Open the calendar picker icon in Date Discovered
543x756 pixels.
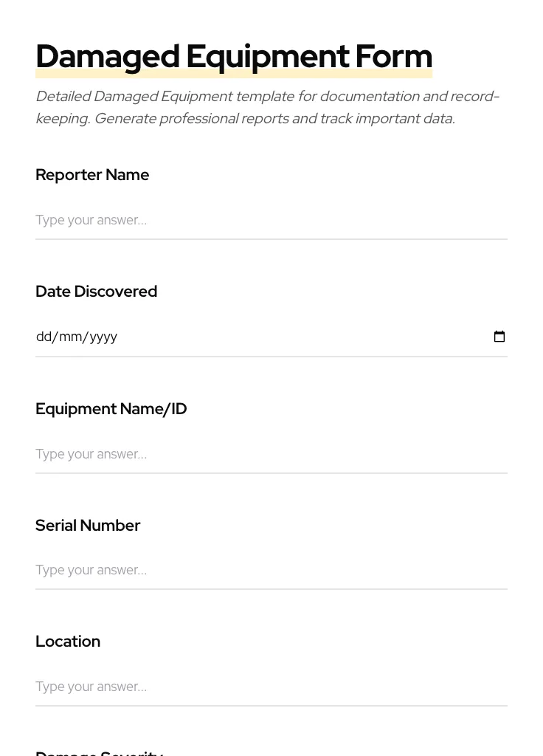499,337
